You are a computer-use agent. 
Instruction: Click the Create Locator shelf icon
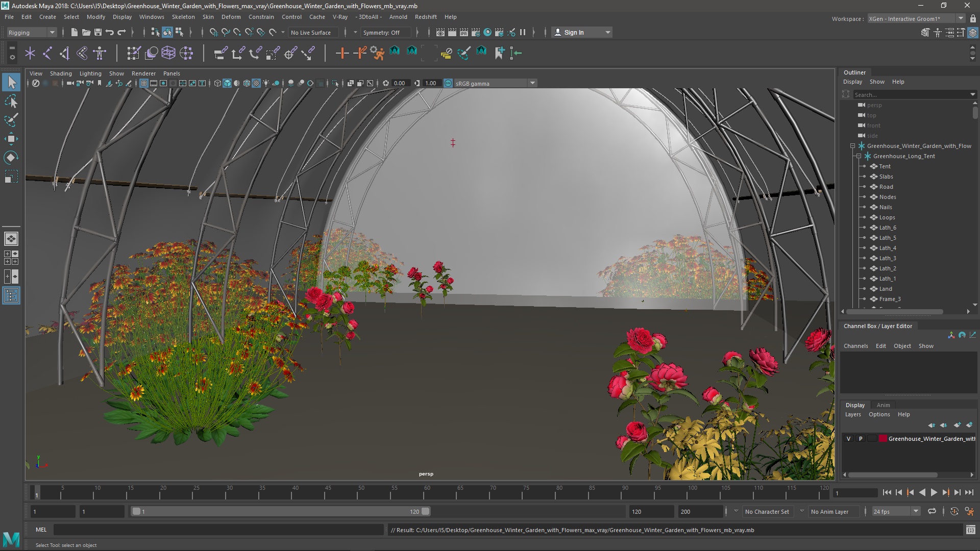click(30, 53)
